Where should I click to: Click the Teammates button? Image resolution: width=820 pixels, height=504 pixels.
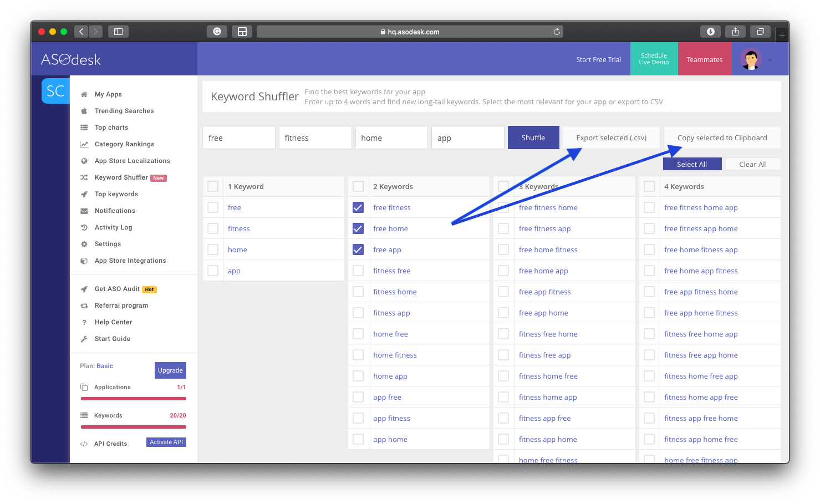point(705,59)
